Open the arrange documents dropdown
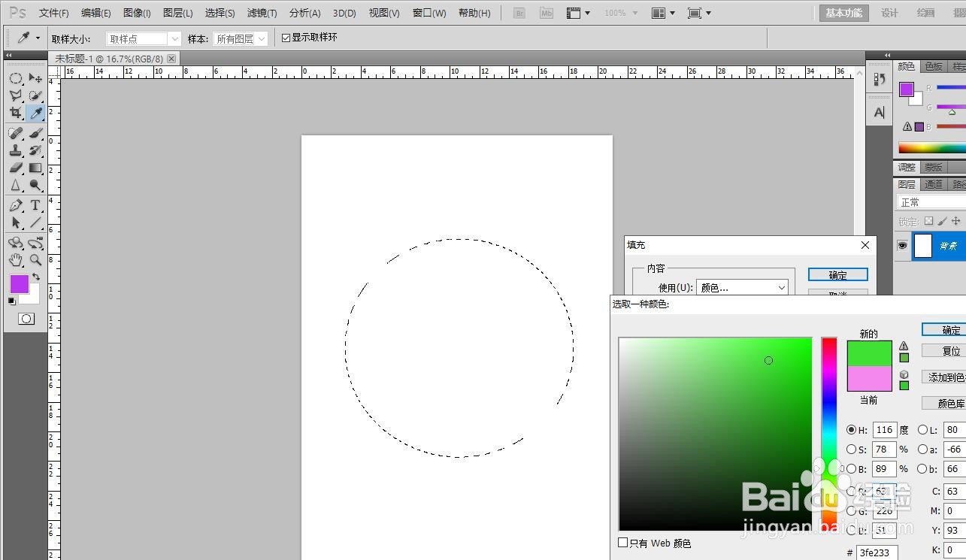The height and width of the screenshot is (560, 966). tap(664, 13)
